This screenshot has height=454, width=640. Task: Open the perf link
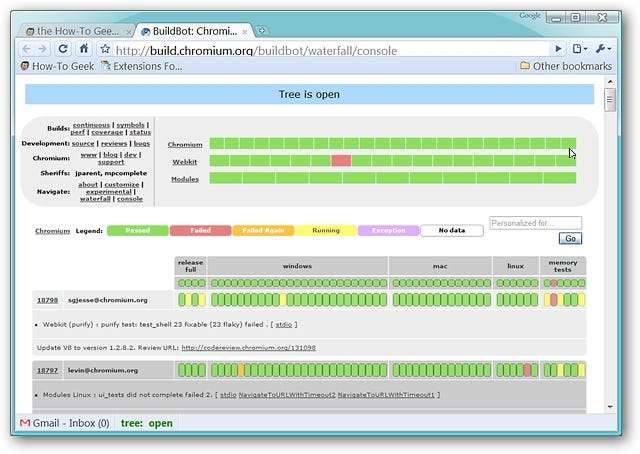tap(78, 132)
